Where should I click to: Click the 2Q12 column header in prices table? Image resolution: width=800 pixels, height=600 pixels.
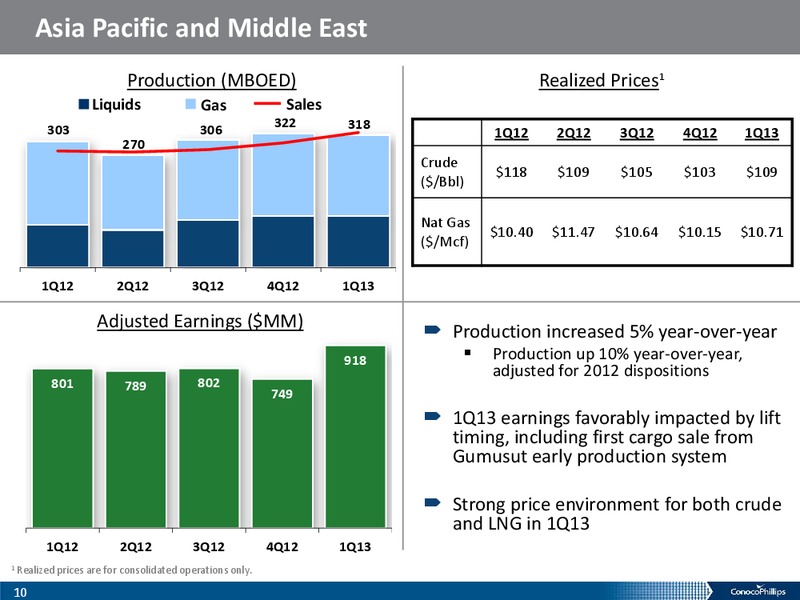[573, 133]
